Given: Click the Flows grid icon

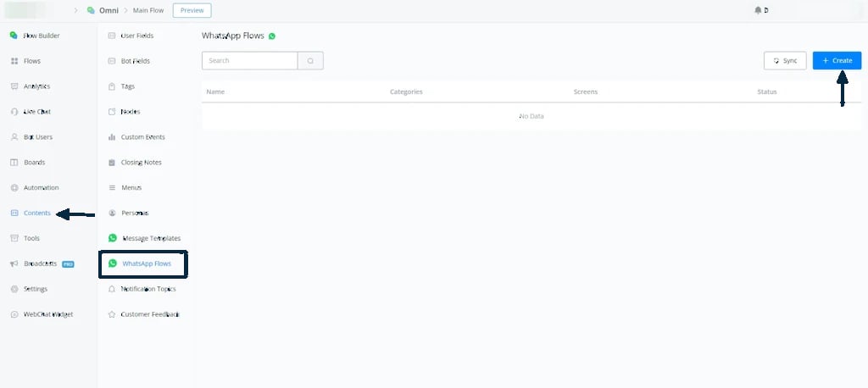Looking at the screenshot, I should coord(14,61).
